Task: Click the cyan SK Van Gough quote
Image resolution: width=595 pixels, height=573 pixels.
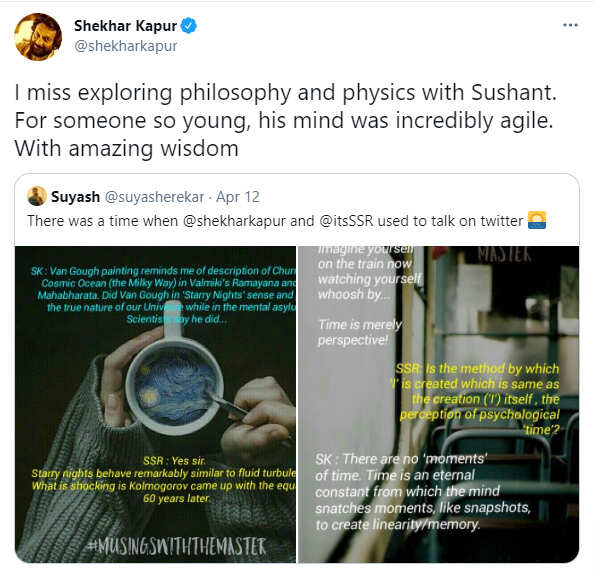Action: pos(163,295)
